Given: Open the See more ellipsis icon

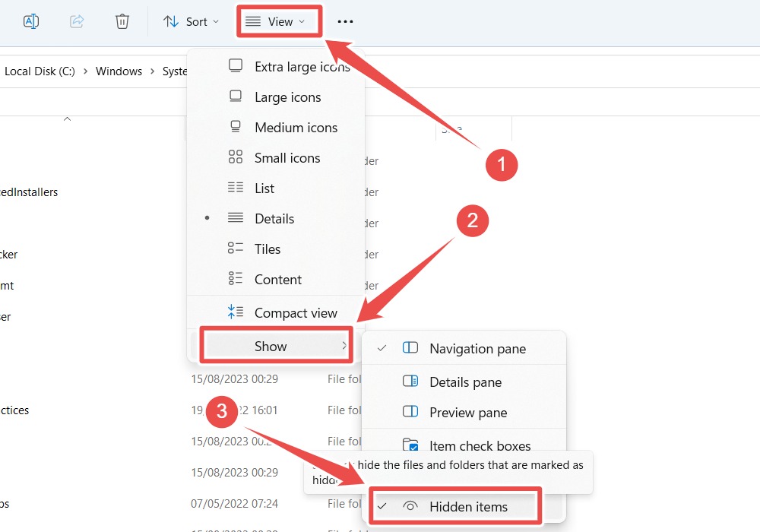Looking at the screenshot, I should pyautogui.click(x=345, y=21).
